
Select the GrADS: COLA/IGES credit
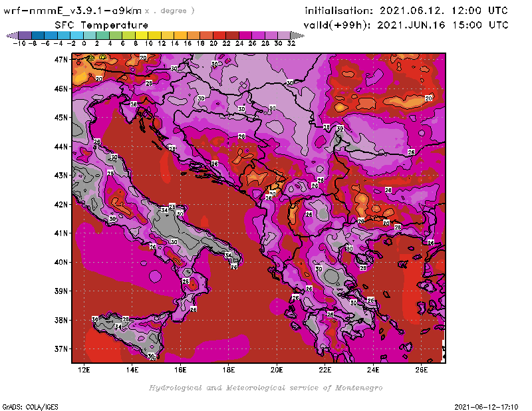click(x=30, y=407)
